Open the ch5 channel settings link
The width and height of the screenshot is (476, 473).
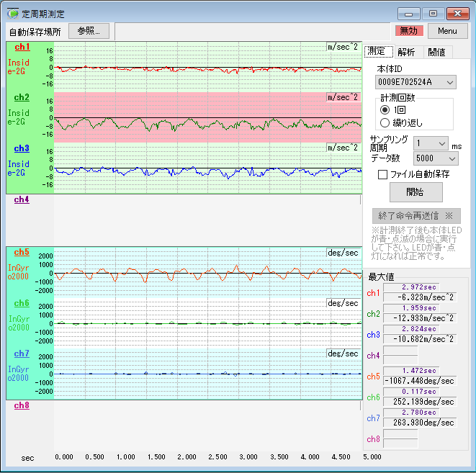point(22,252)
